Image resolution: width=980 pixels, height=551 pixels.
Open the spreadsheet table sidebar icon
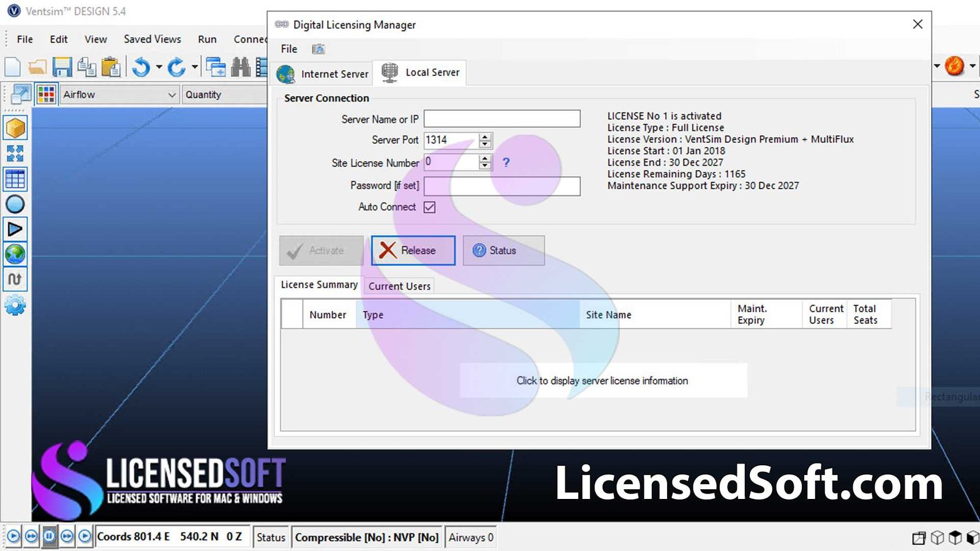pos(15,179)
